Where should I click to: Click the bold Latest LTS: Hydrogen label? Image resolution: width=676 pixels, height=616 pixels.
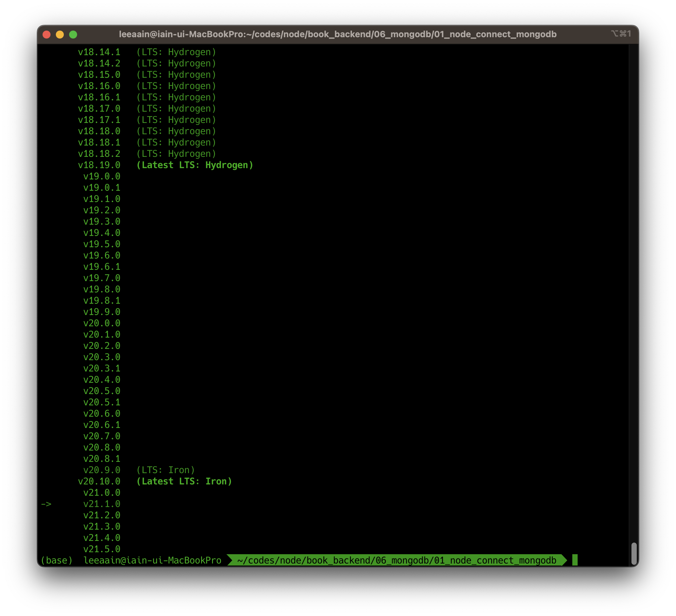pos(194,165)
